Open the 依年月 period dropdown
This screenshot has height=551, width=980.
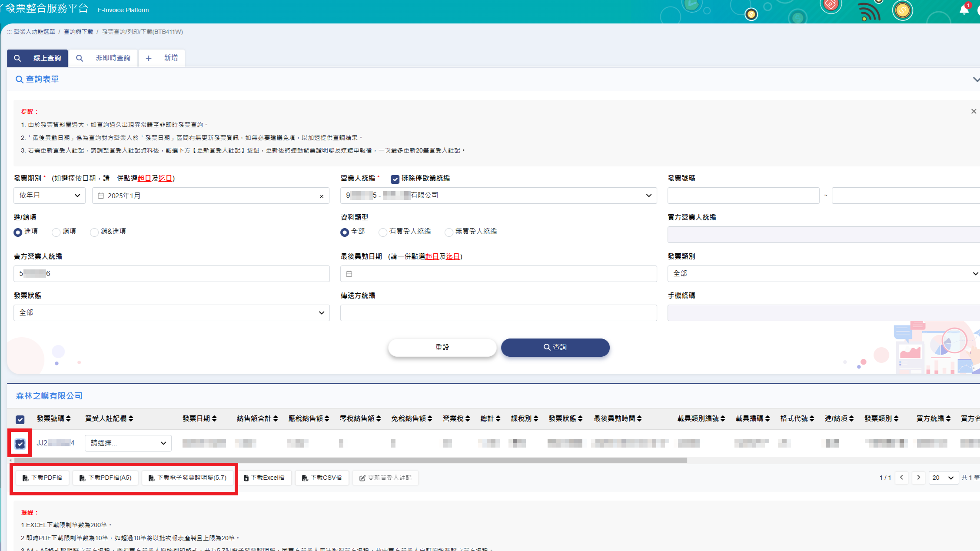(x=50, y=196)
